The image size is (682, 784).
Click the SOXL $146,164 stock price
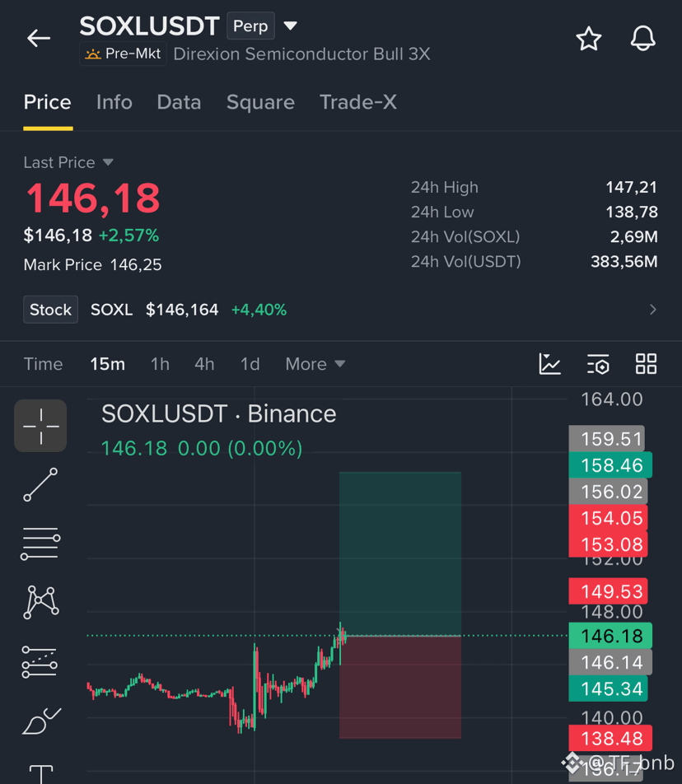155,310
